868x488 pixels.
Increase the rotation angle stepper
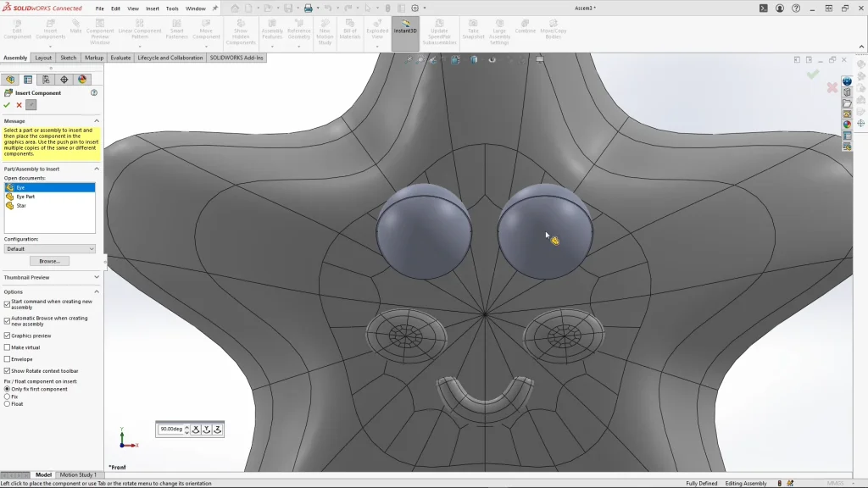186,427
